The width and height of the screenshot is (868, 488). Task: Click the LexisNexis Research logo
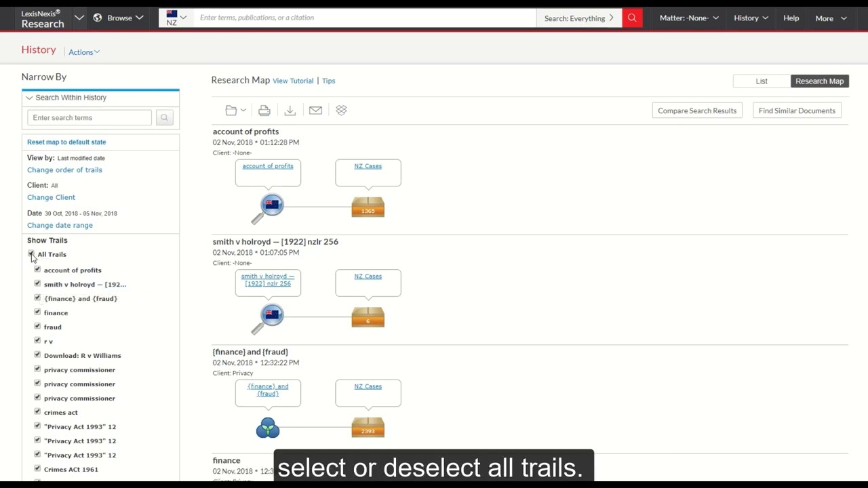43,18
